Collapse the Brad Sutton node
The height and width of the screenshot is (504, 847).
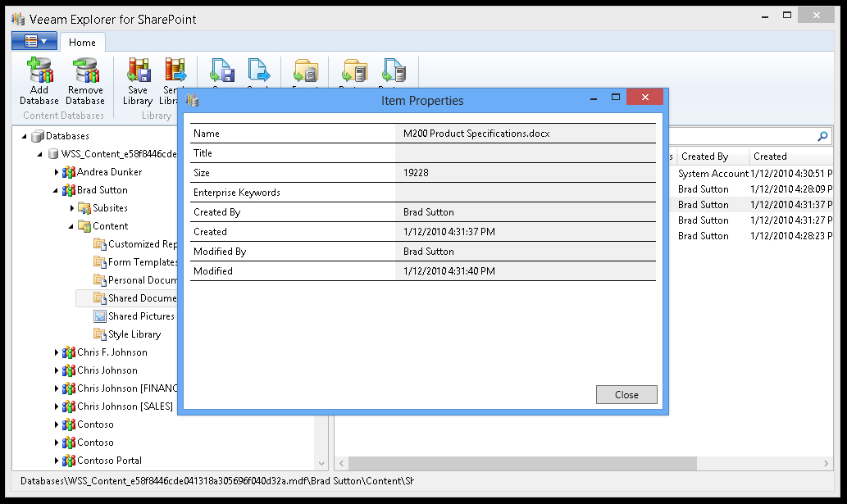point(55,190)
